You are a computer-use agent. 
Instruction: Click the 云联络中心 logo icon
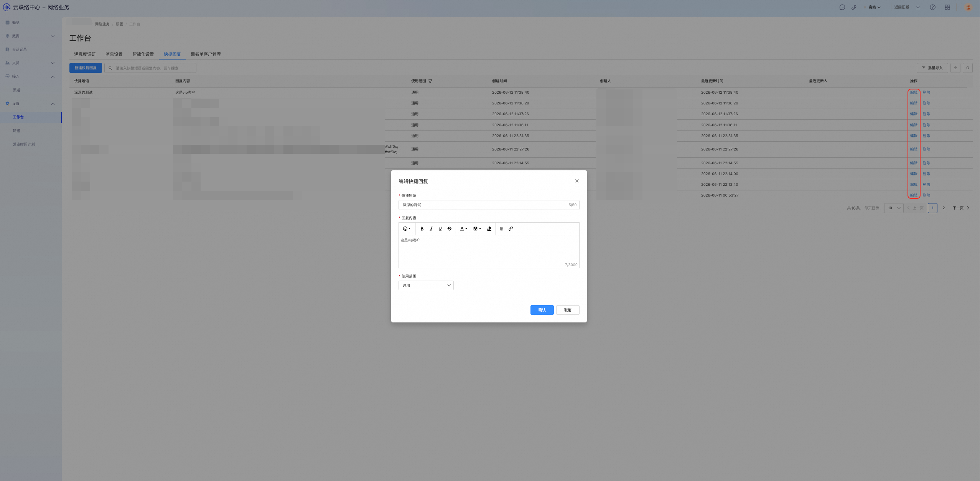[7, 7]
